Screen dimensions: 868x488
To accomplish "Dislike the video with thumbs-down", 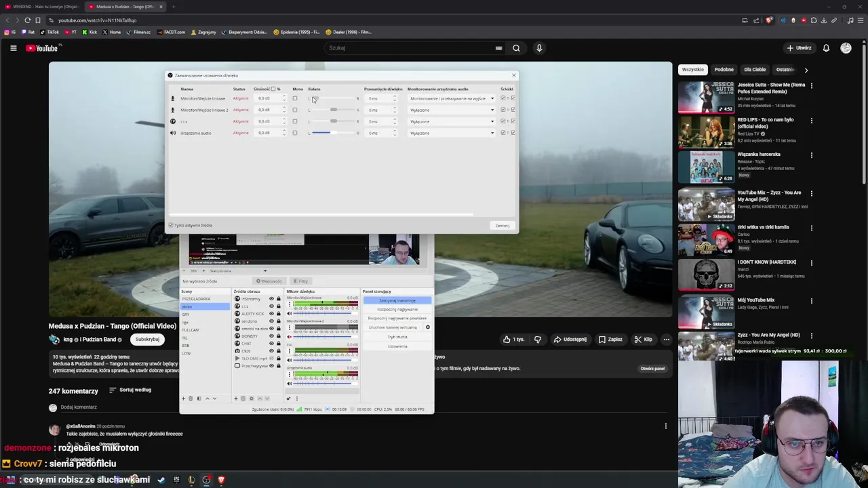I will point(538,340).
